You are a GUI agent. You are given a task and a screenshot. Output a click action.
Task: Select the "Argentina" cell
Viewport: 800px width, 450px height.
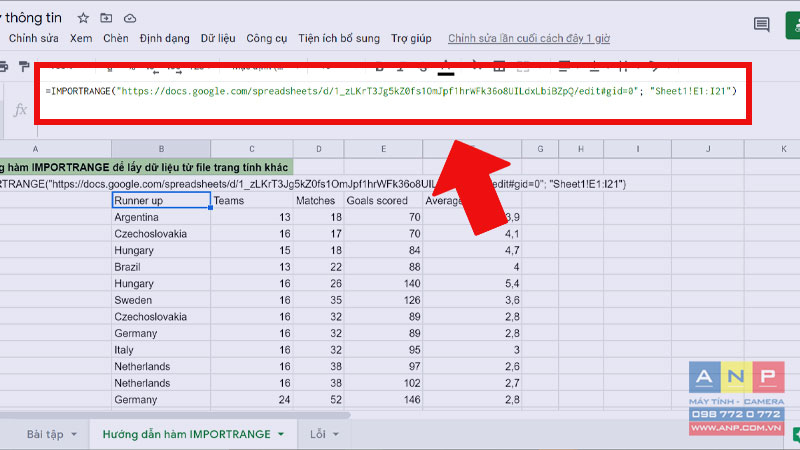(x=161, y=217)
